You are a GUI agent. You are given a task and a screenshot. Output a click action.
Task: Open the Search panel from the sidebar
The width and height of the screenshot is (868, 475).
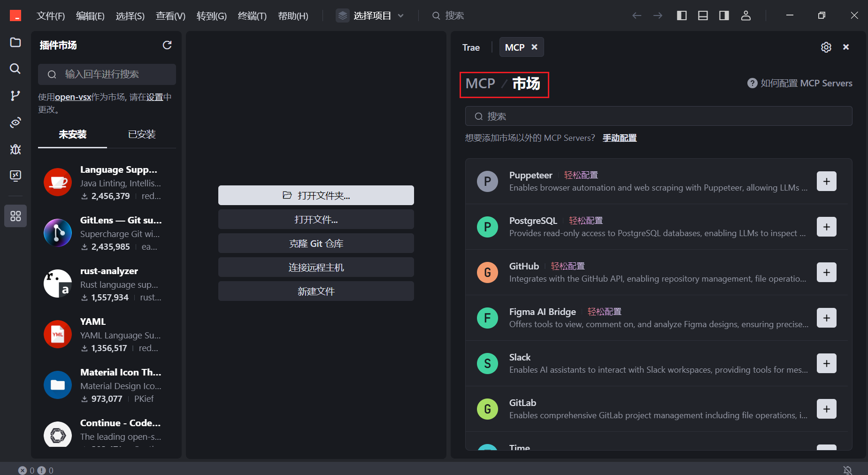(15, 69)
